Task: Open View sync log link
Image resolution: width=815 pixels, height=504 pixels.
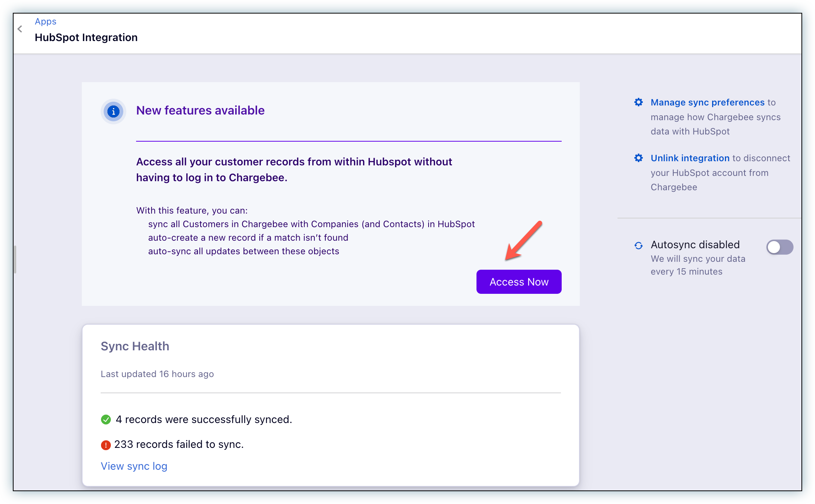Action: click(134, 466)
